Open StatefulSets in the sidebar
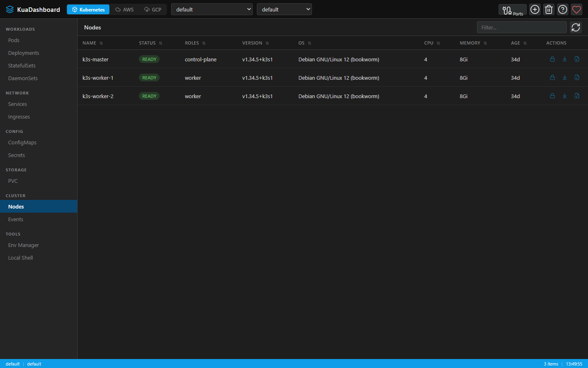 coord(38,66)
